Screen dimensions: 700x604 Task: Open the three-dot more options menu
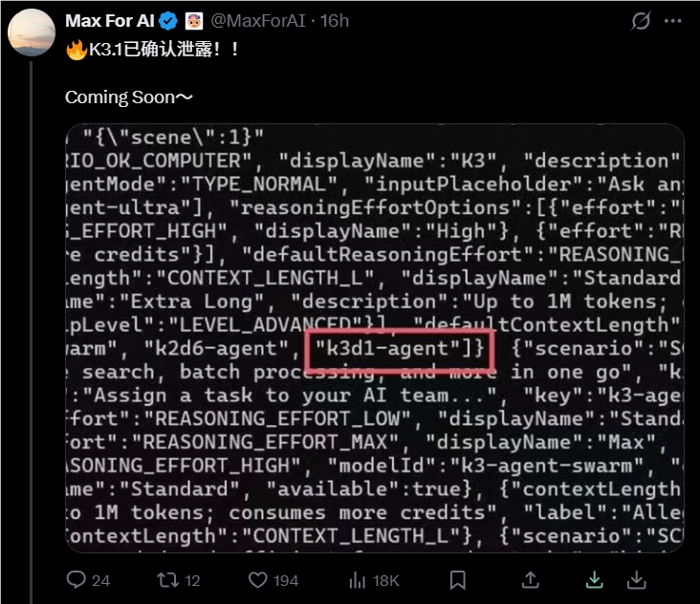click(673, 21)
